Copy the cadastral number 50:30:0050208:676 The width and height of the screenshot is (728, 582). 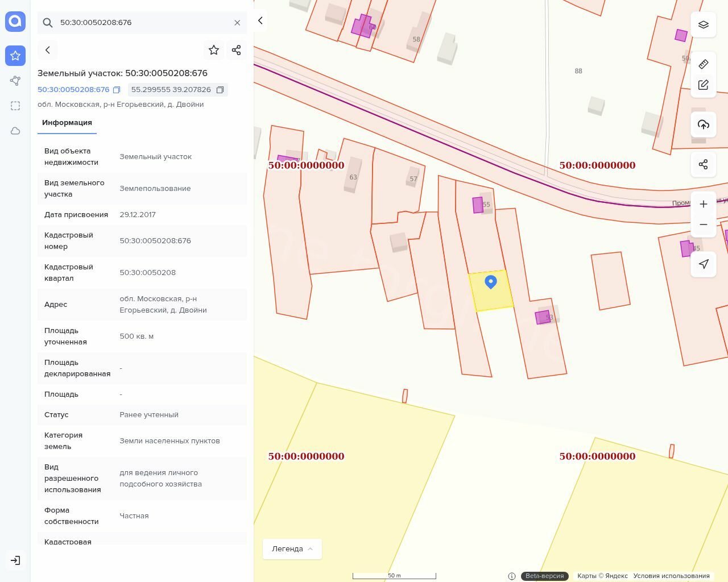(117, 90)
